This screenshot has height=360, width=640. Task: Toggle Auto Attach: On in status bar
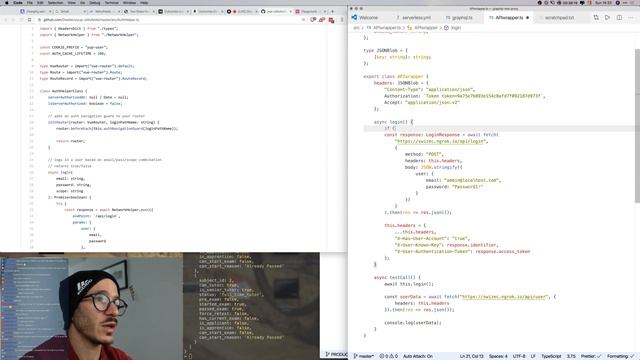[x=418, y=356]
